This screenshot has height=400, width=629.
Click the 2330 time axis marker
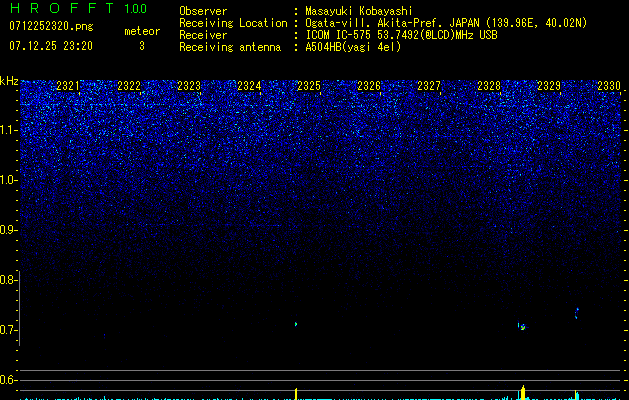[609, 85]
